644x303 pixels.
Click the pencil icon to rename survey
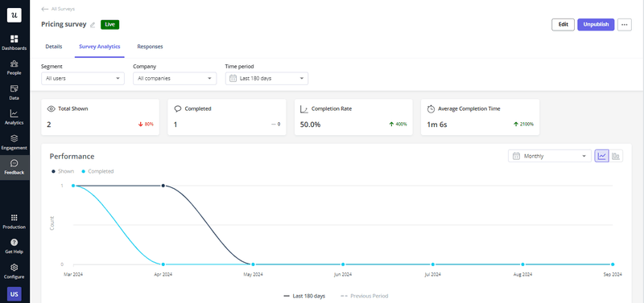tap(93, 25)
